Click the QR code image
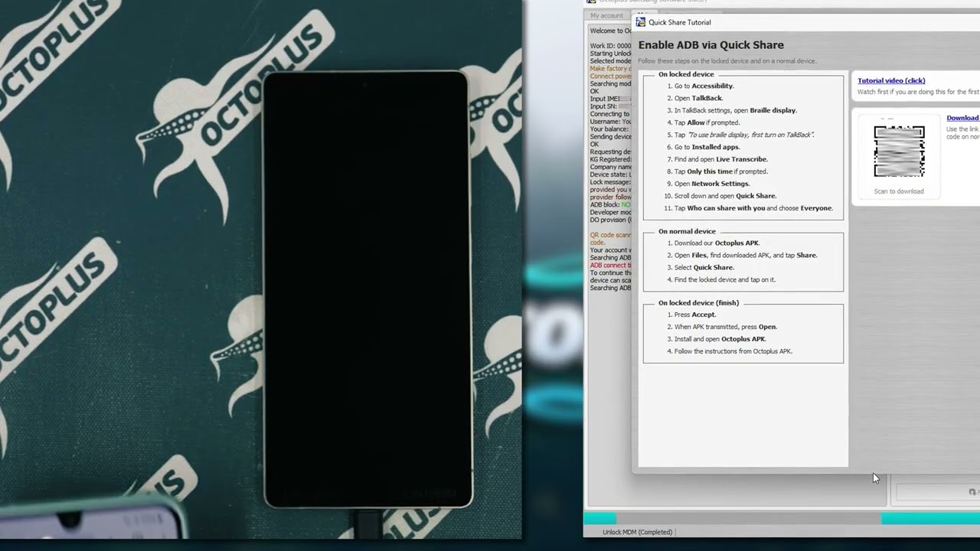The width and height of the screenshot is (980, 551). pyautogui.click(x=899, y=152)
